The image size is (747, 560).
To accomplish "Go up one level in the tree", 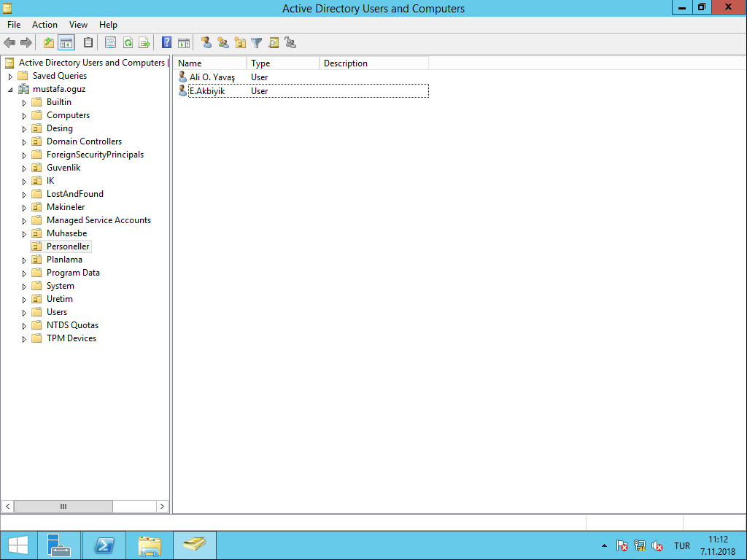I will tap(49, 43).
